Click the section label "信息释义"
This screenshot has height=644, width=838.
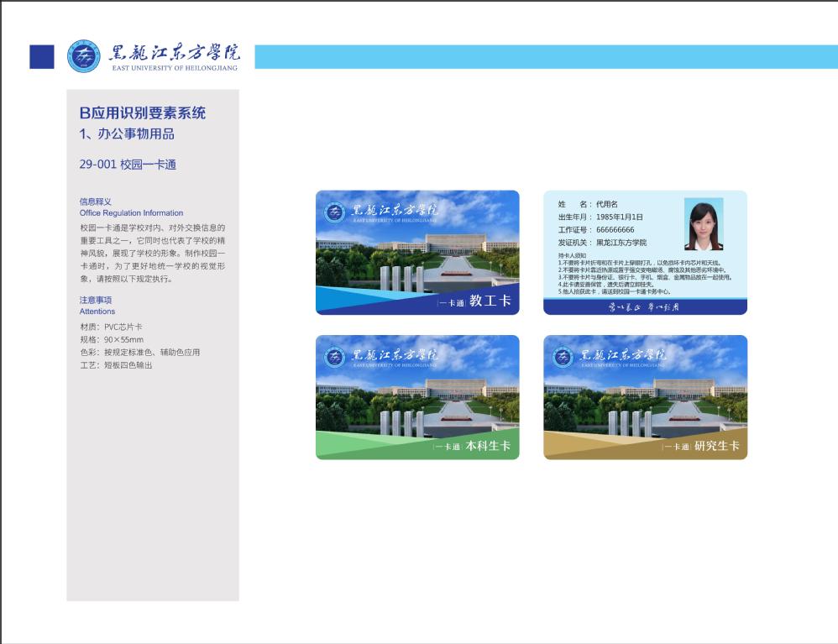click(x=96, y=202)
